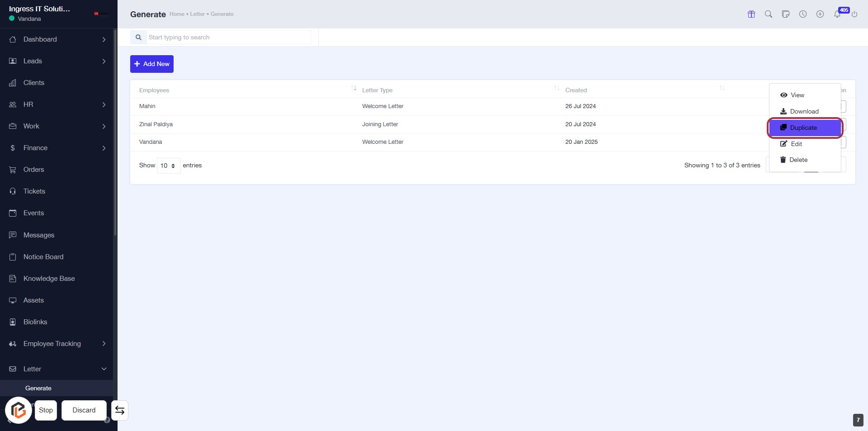Click the gift icon in top bar

coord(751,14)
